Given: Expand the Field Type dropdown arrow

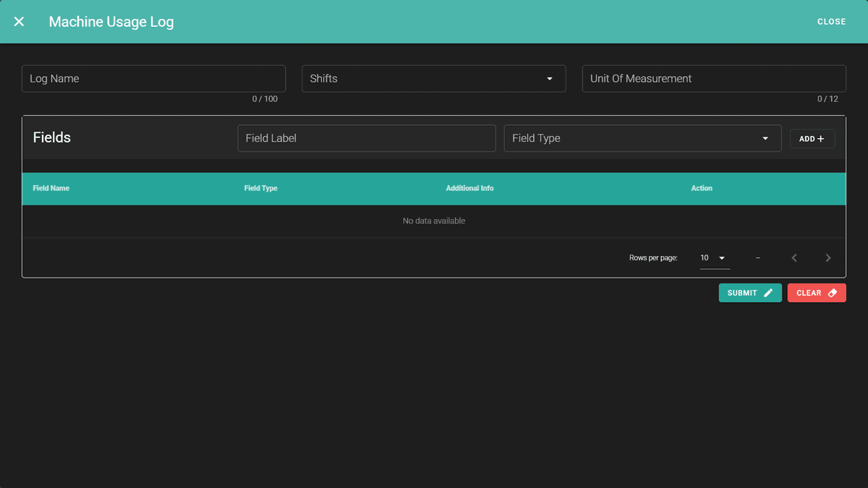Looking at the screenshot, I should point(765,139).
